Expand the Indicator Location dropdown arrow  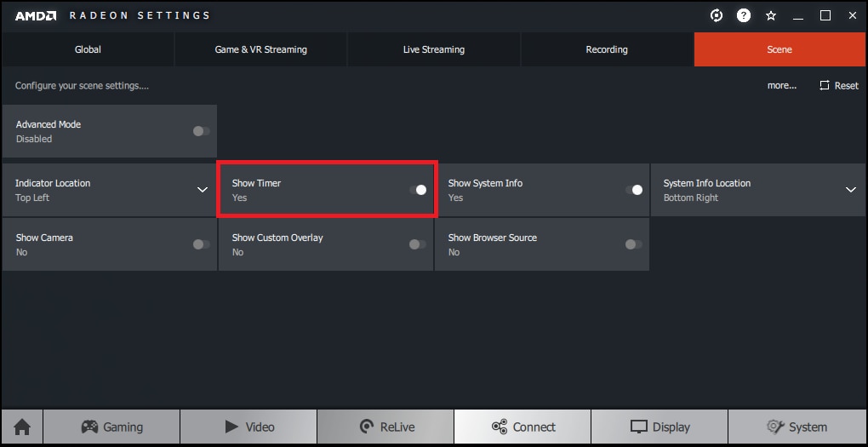(x=203, y=190)
